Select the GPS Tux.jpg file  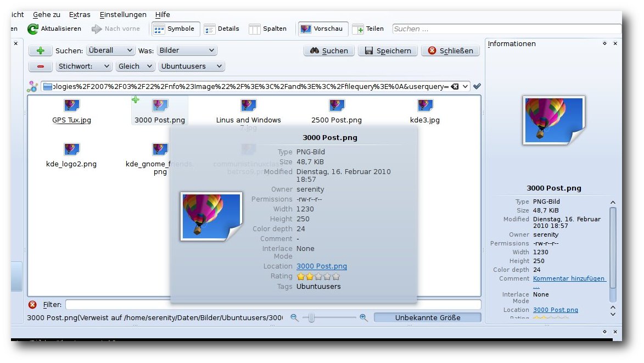[71, 111]
